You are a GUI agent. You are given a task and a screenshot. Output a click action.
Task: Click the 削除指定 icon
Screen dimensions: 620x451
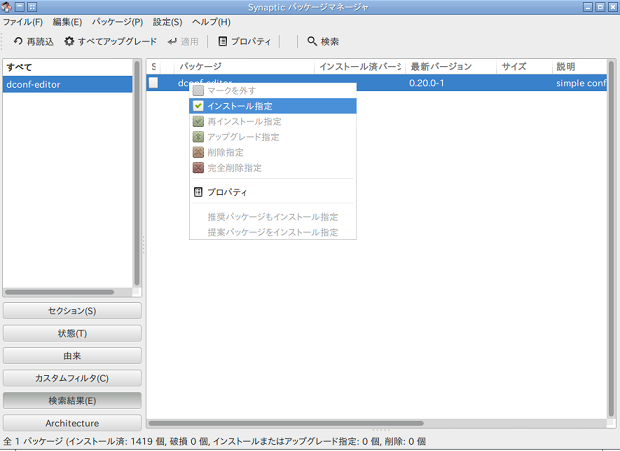[x=198, y=152]
